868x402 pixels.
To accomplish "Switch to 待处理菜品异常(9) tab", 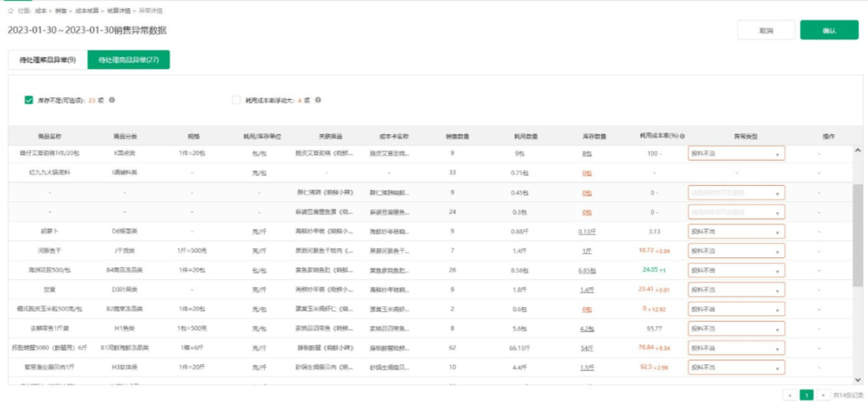I will pyautogui.click(x=47, y=60).
